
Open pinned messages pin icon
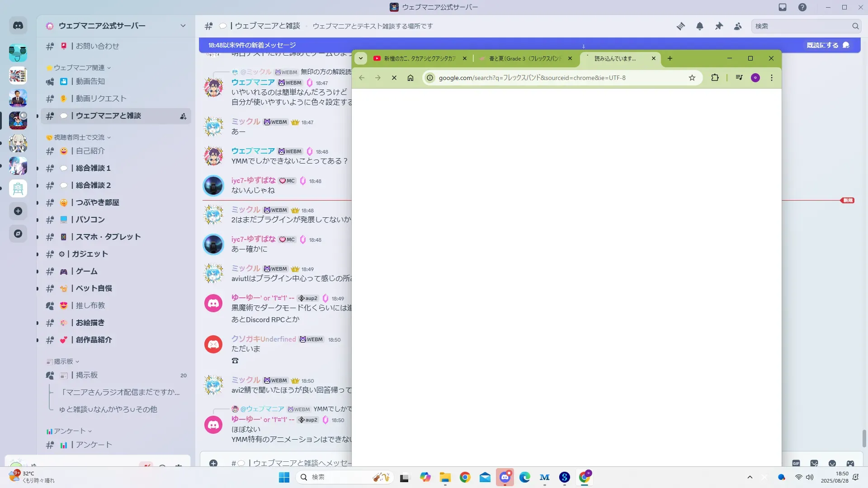tap(719, 26)
